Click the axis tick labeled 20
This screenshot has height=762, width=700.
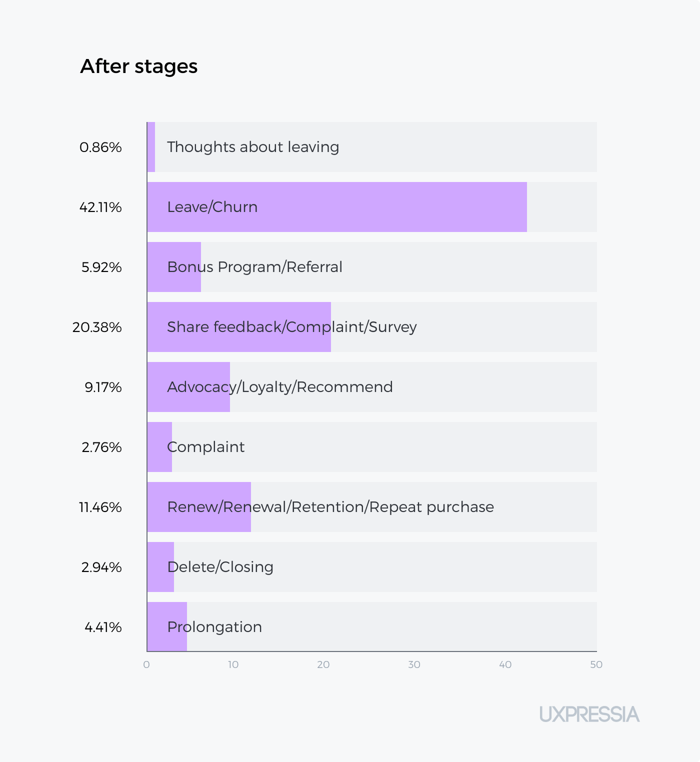[323, 664]
